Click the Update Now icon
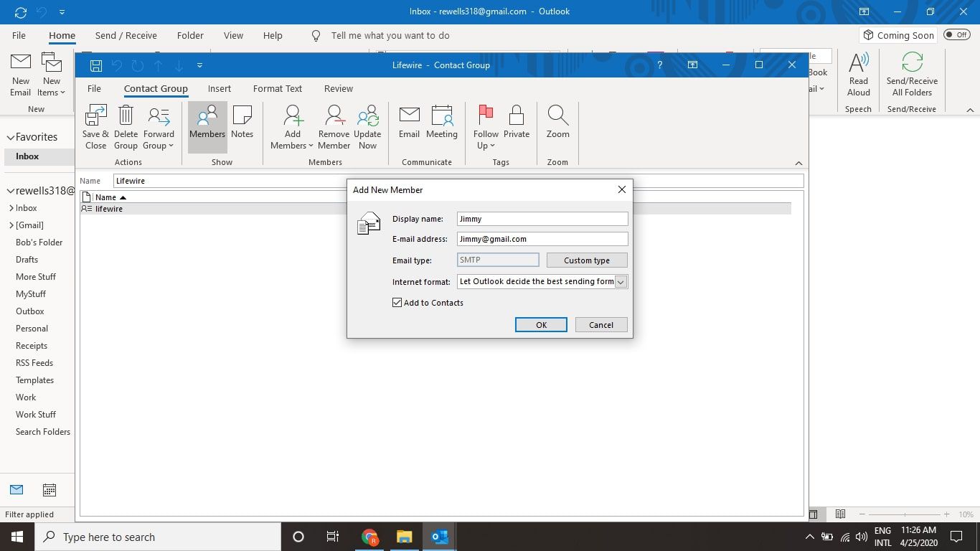 [x=367, y=116]
